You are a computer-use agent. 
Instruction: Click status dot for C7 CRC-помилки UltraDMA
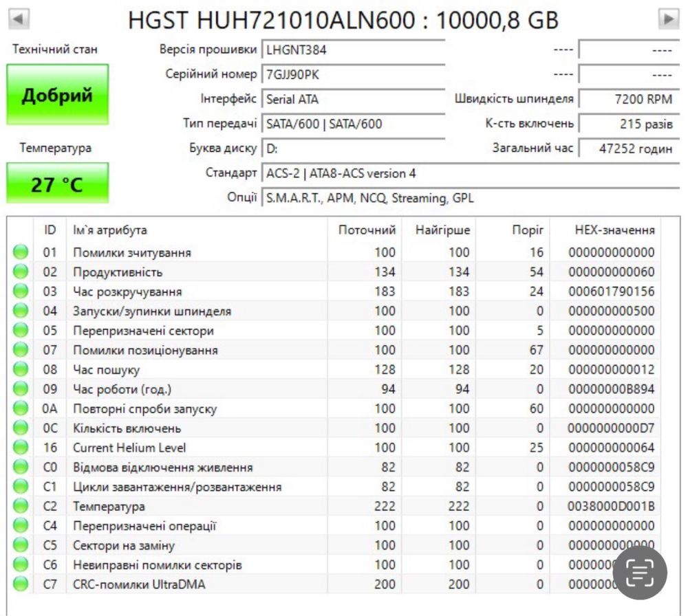[21, 584]
